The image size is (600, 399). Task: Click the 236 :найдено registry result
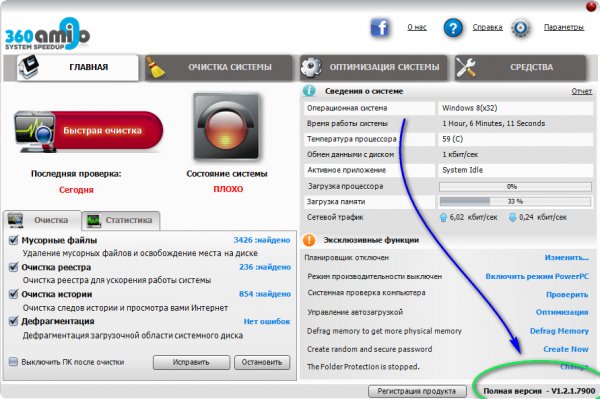265,267
